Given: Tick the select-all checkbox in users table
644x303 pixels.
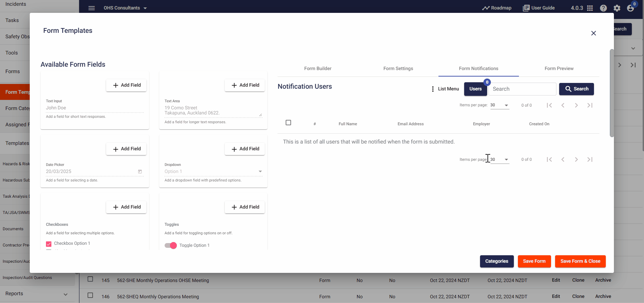Looking at the screenshot, I should coord(288,123).
